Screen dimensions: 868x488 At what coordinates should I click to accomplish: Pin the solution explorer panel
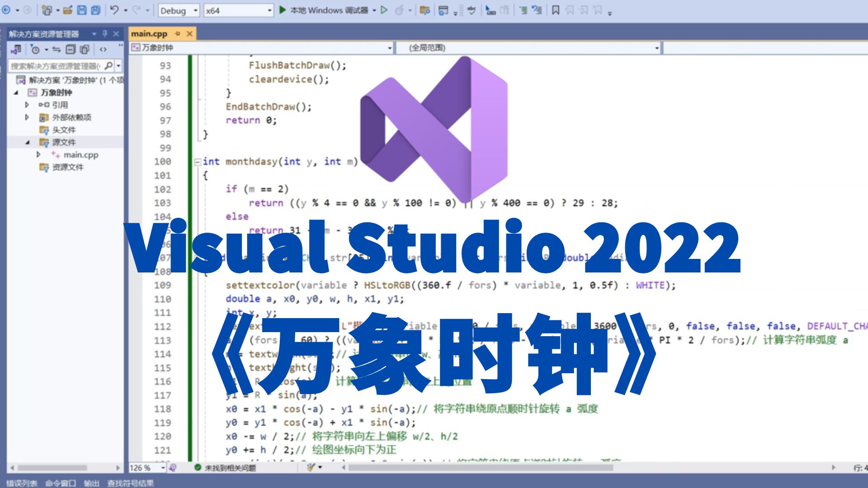point(105,34)
